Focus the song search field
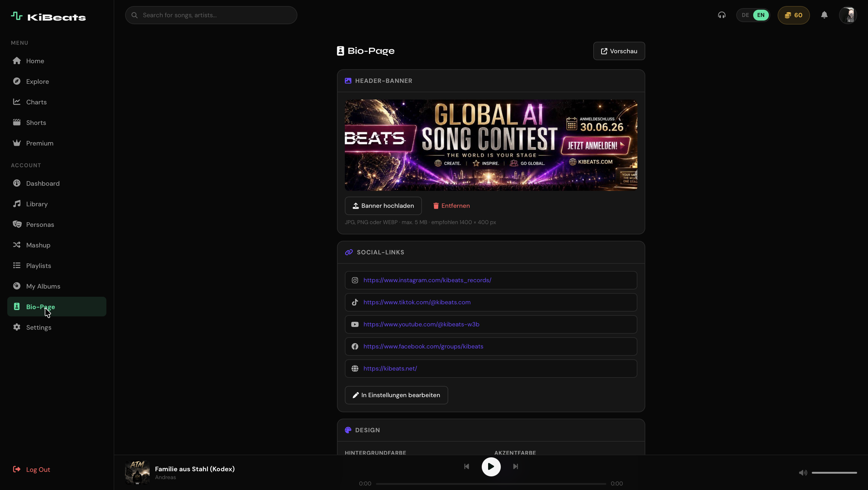The width and height of the screenshot is (868, 490). (x=211, y=15)
